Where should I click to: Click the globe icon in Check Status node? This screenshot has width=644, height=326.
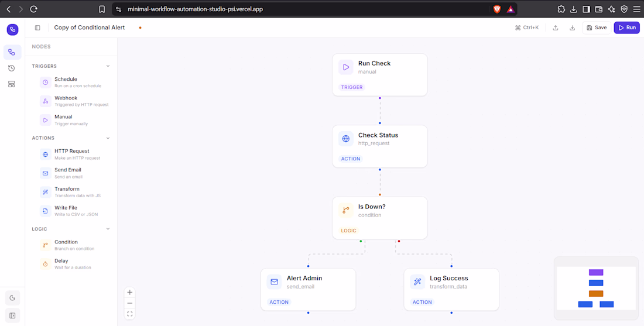[x=346, y=139]
